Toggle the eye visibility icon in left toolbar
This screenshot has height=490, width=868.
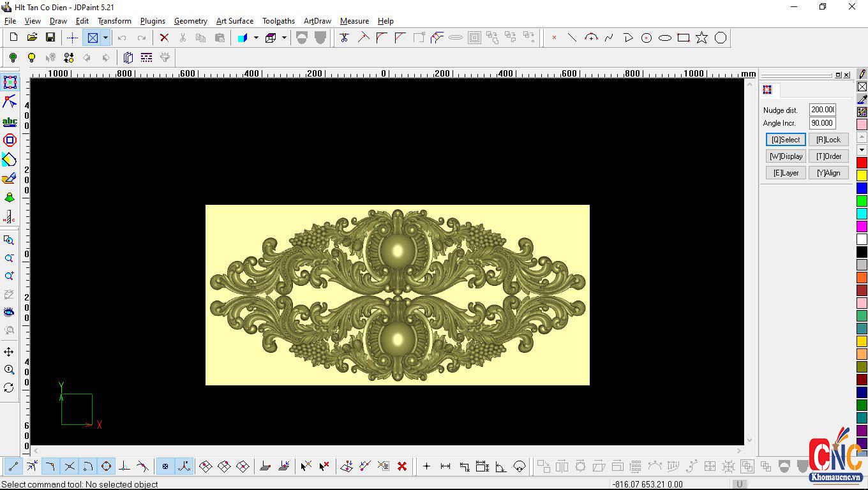10,312
